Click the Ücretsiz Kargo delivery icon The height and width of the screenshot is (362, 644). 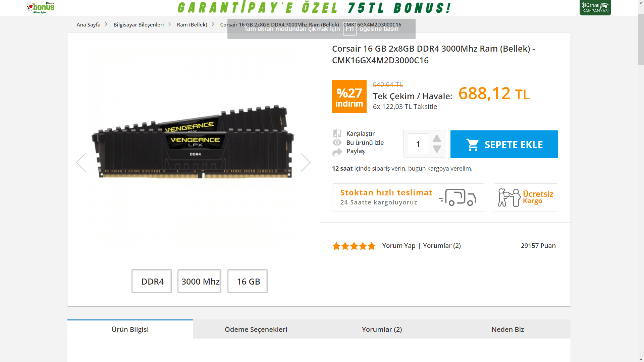509,197
